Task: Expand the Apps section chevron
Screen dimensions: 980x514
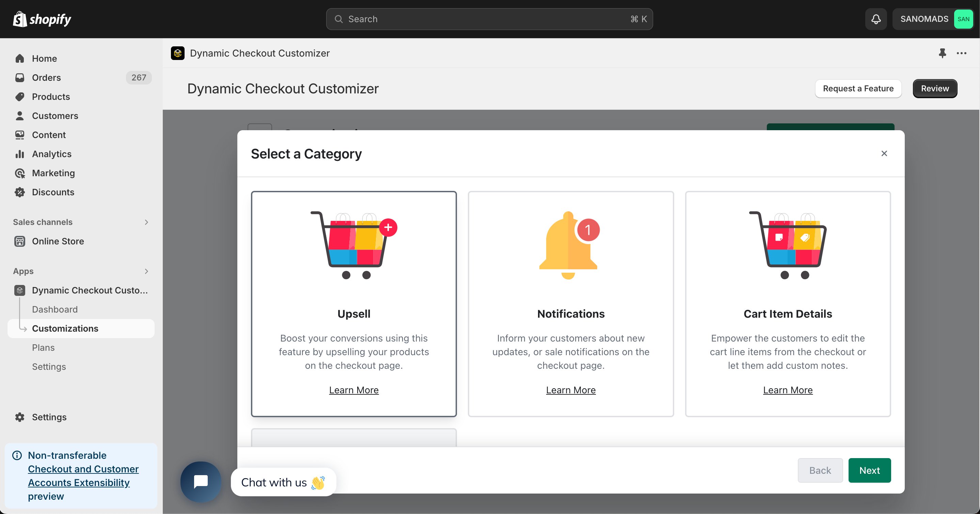Action: 146,271
